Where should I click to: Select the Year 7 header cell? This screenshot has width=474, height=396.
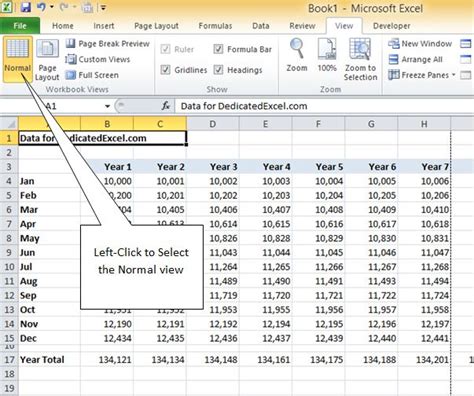(x=424, y=167)
